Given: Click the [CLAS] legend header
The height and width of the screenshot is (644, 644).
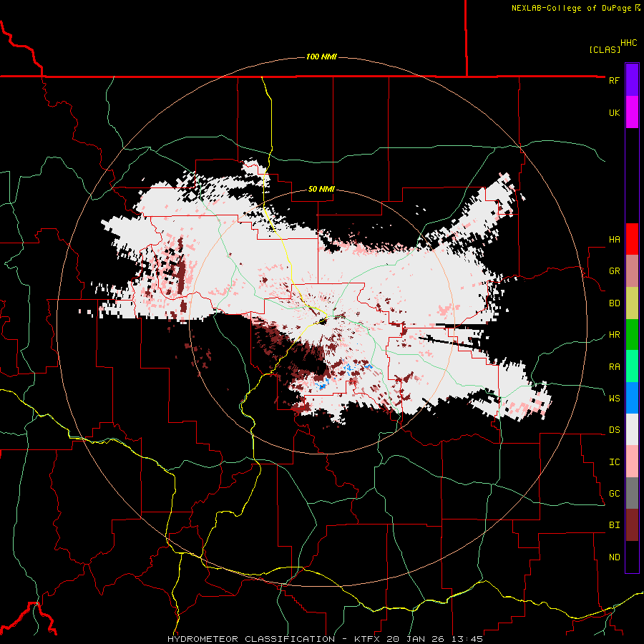Looking at the screenshot, I should (x=605, y=50).
